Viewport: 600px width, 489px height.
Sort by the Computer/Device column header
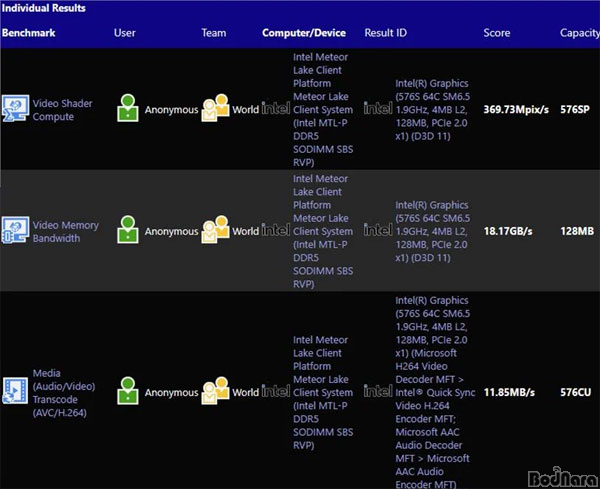pos(304,33)
